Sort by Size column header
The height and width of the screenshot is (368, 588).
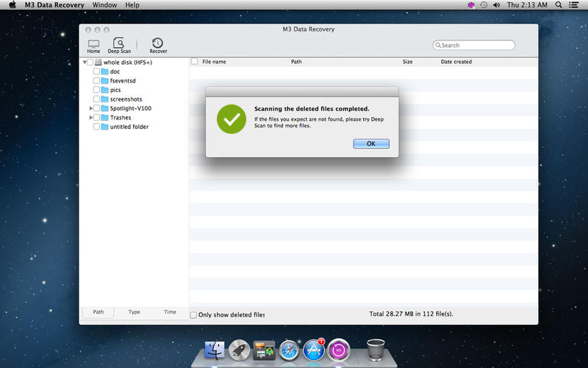click(x=408, y=62)
